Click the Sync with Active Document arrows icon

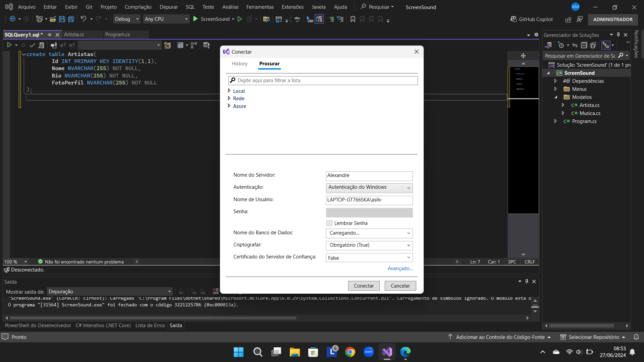pos(575,45)
